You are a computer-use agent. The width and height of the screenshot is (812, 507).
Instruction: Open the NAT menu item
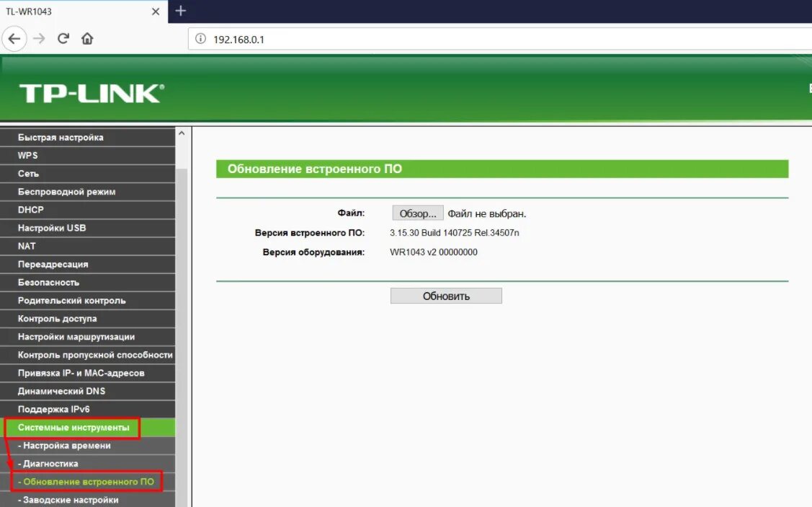(87, 246)
